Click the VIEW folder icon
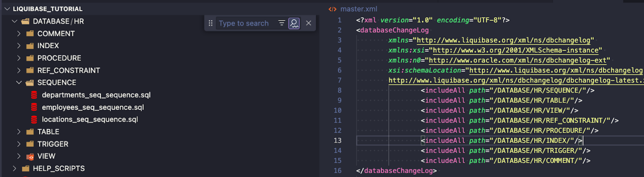Screen dimensions: 644x177 [x=30, y=156]
